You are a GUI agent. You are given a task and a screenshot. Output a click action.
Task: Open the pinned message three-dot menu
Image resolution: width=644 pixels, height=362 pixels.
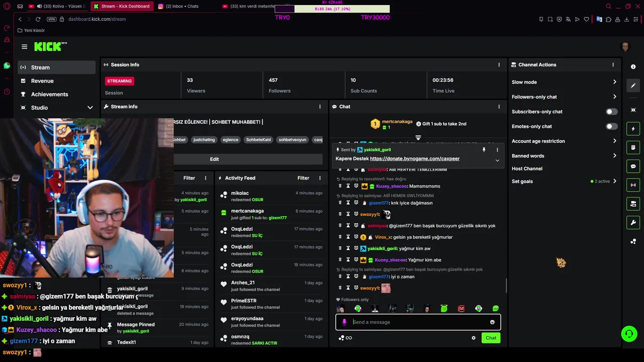tap(497, 150)
